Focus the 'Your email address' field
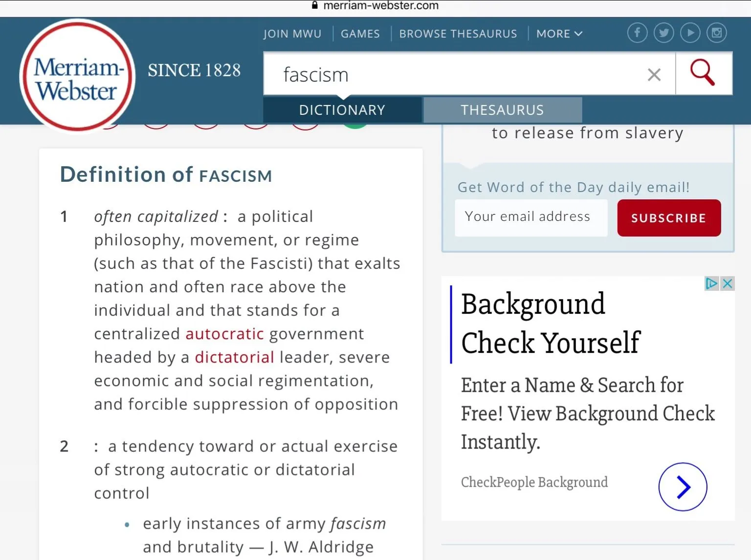 click(530, 217)
